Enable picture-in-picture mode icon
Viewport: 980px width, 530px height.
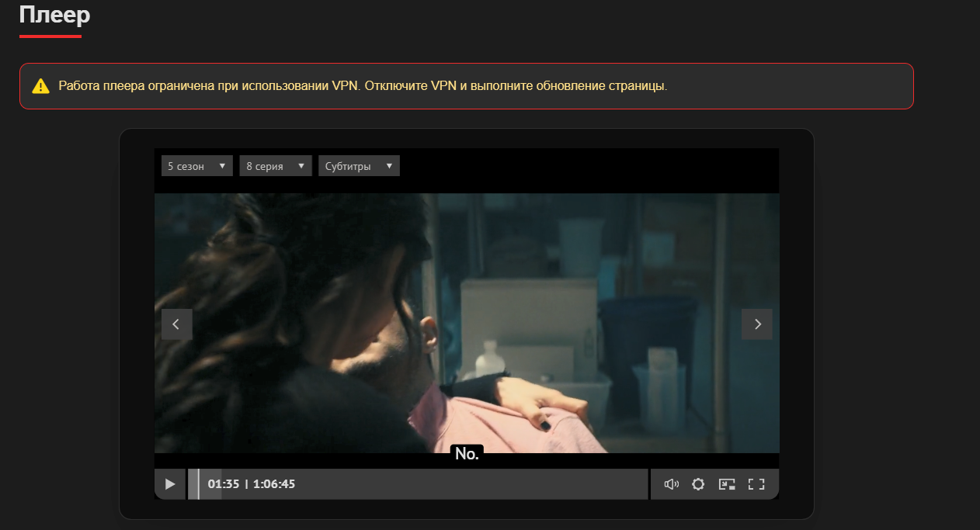pyautogui.click(x=727, y=484)
